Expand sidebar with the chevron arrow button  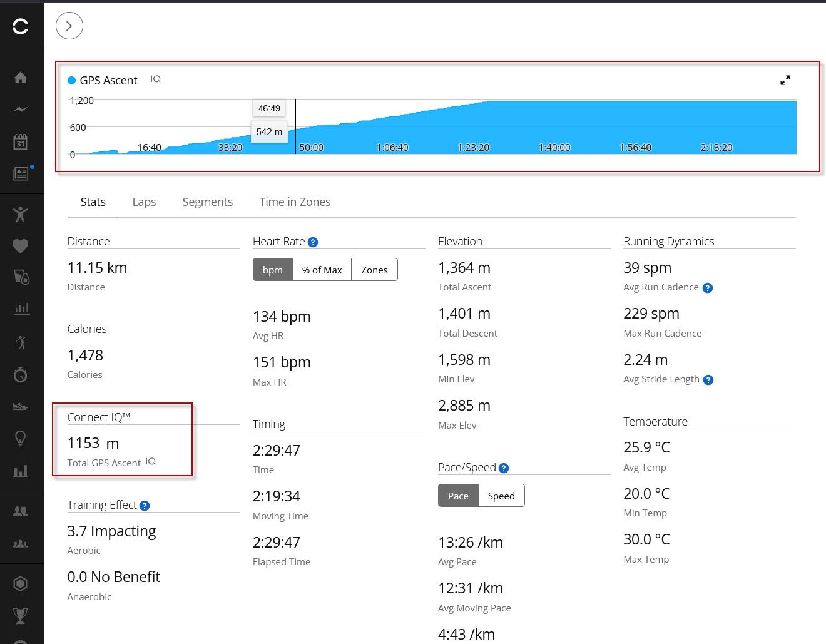coord(69,26)
